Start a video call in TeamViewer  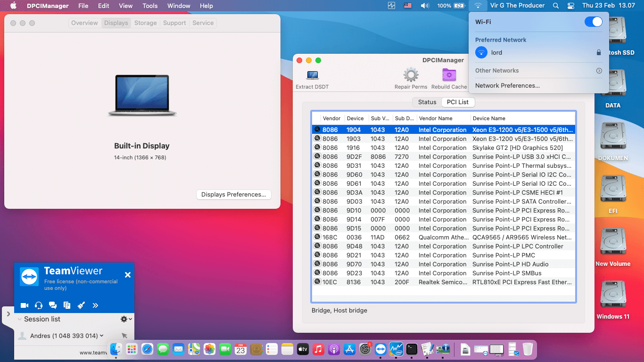[25, 305]
